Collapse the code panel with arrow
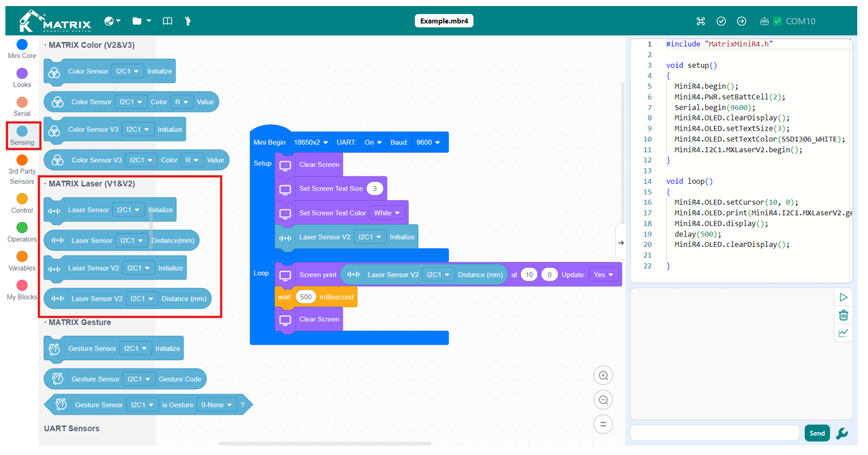 [x=621, y=242]
